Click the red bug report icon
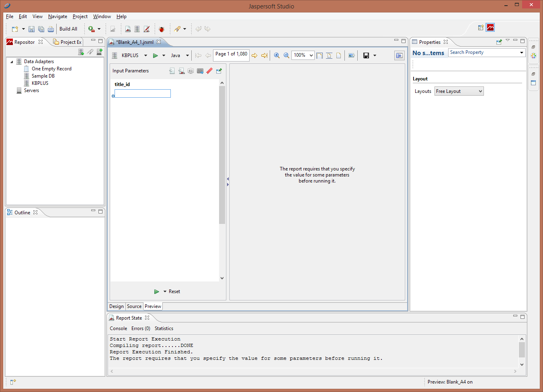Image resolution: width=543 pixels, height=392 pixels. (x=162, y=29)
